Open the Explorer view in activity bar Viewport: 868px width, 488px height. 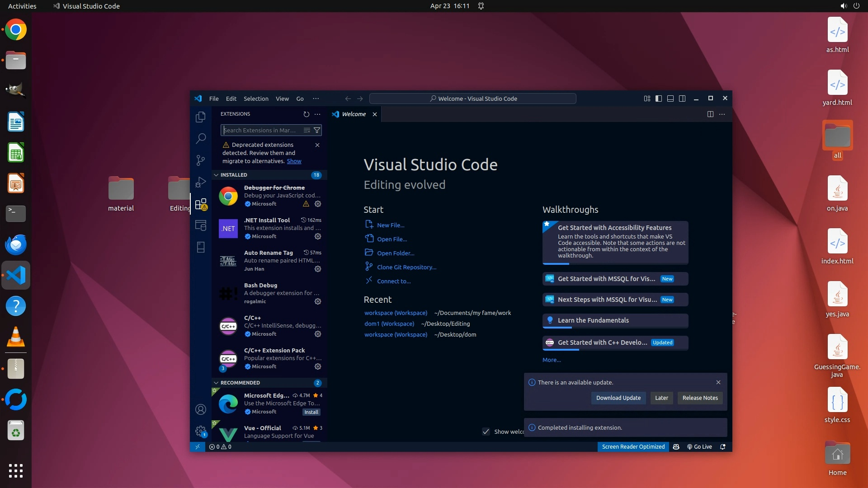(201, 117)
